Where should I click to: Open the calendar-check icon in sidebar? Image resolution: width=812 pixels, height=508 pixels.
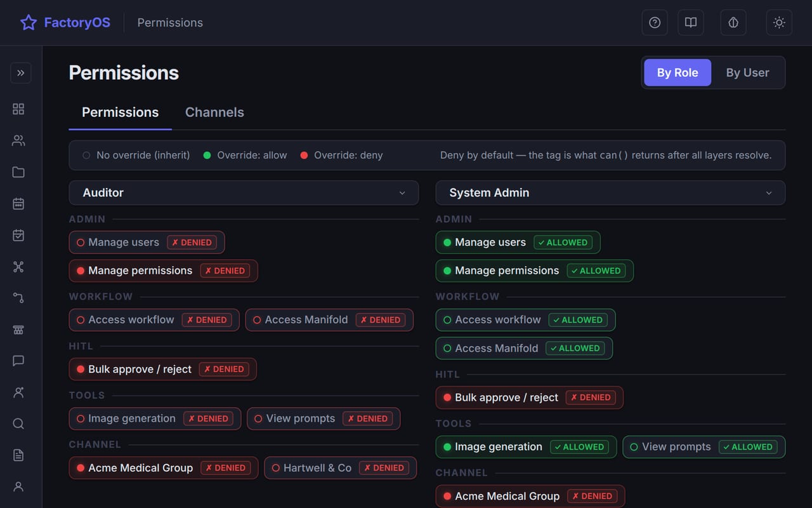point(18,236)
